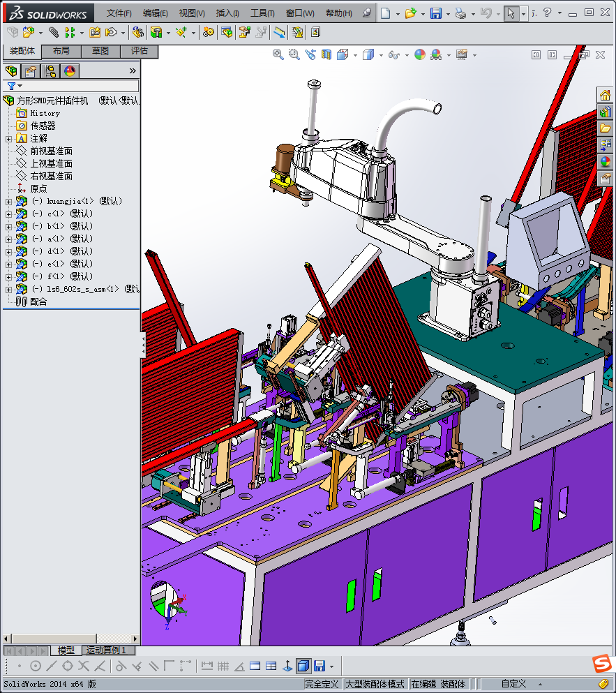Viewport: 616px width, 693px height.
Task: Expand the ls6_602s_s_asm<1> node
Action: click(8, 290)
